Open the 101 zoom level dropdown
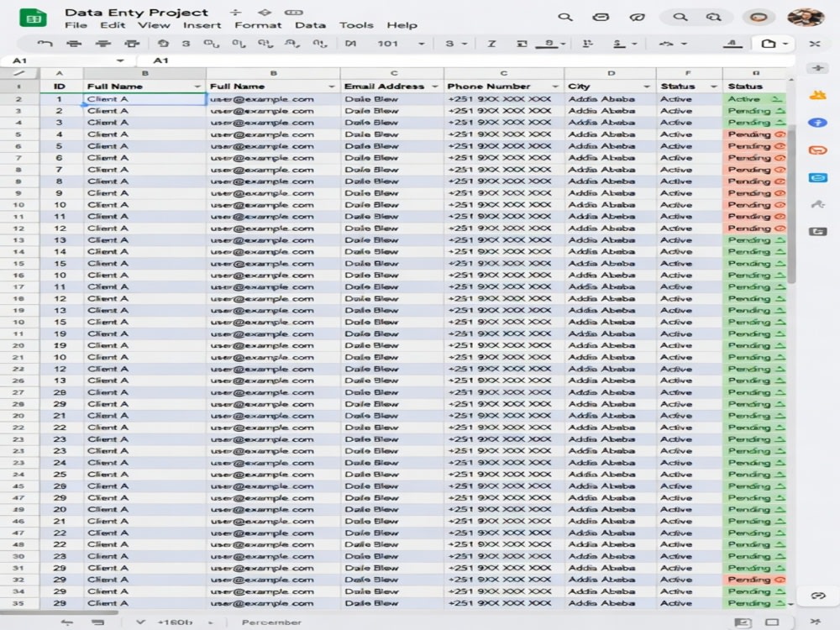Image resolution: width=840 pixels, height=630 pixels. point(422,44)
